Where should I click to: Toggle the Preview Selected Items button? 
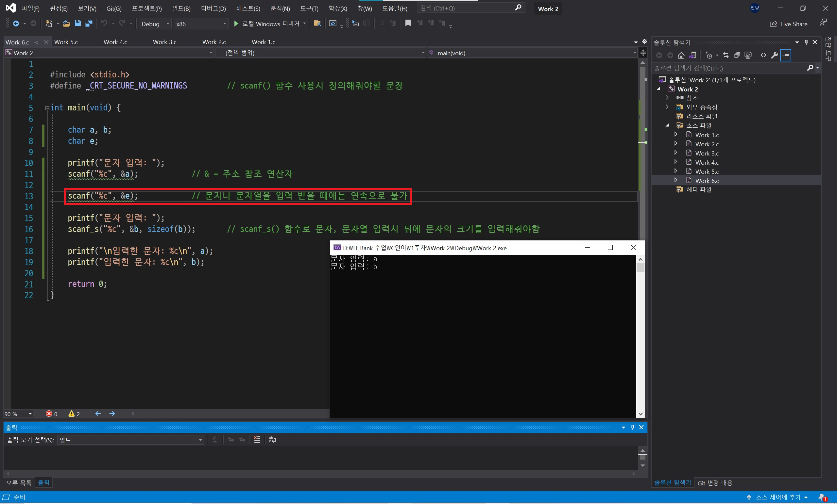(x=786, y=55)
